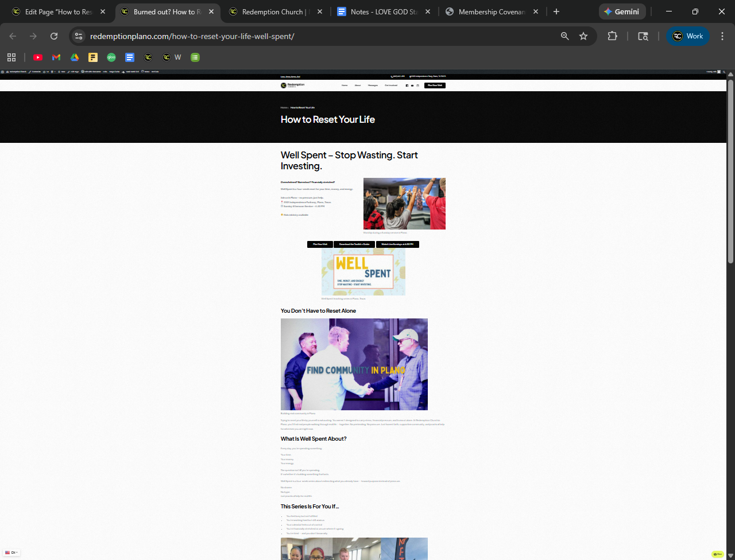Click the zoom magnifier icon in address bar

pos(565,36)
